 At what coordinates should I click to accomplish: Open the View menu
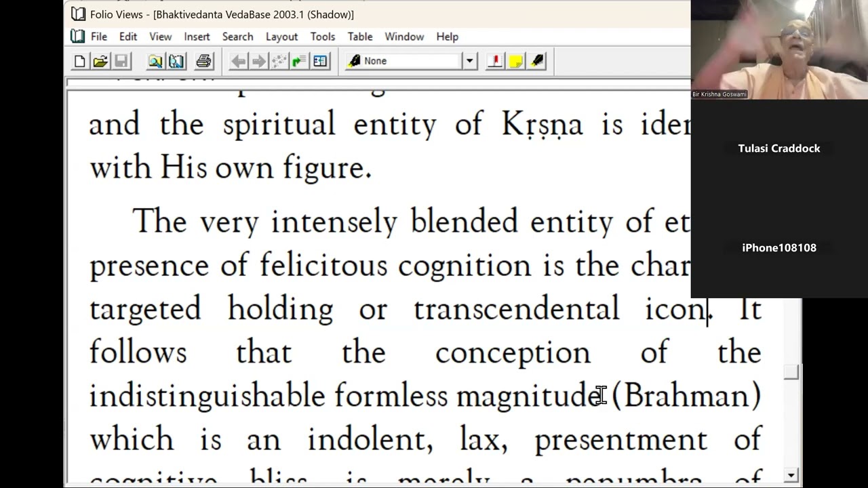(161, 37)
